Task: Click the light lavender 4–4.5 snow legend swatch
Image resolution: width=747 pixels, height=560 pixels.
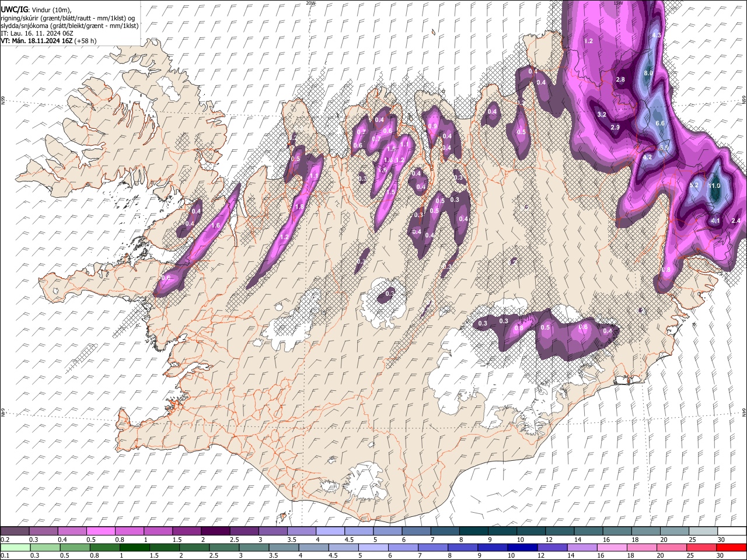Action: point(330,531)
